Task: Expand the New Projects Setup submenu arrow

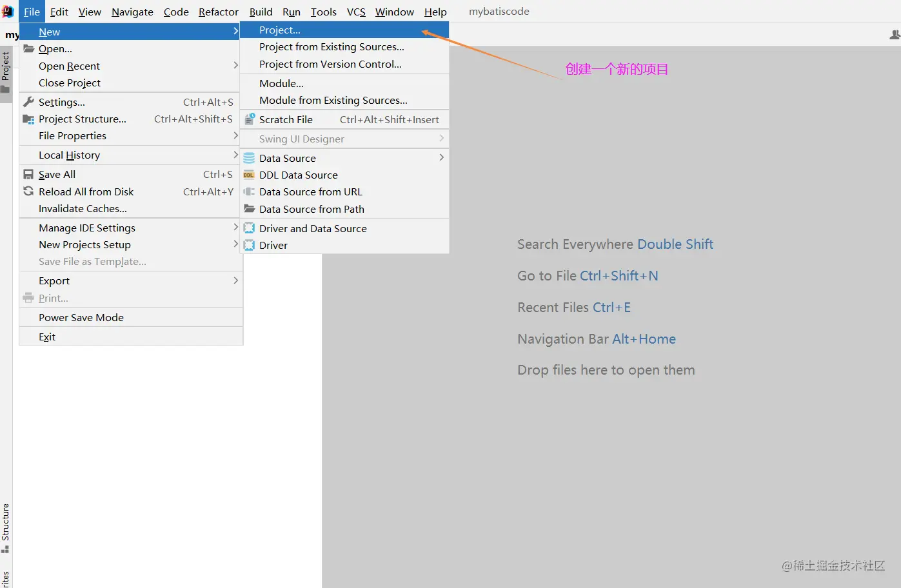Action: (x=235, y=244)
